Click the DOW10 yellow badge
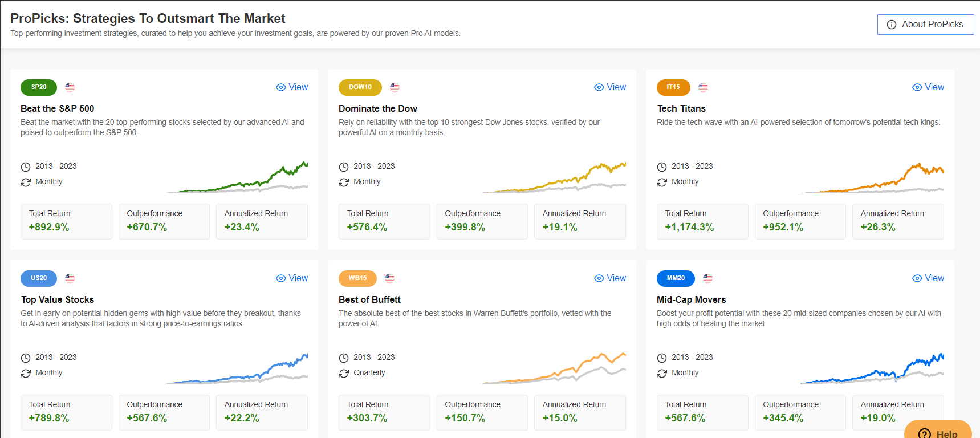The height and width of the screenshot is (438, 980). pyautogui.click(x=360, y=87)
